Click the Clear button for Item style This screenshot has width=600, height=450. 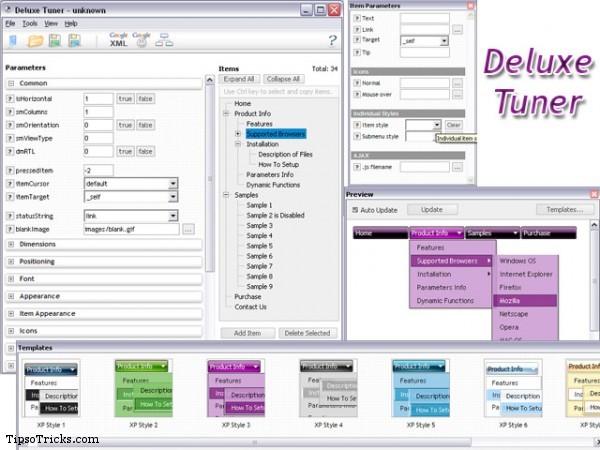453,125
